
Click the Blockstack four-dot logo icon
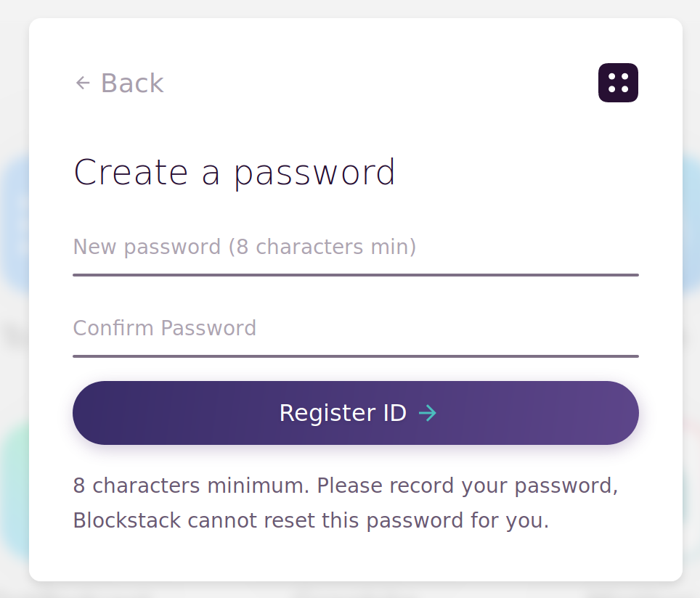click(x=618, y=83)
